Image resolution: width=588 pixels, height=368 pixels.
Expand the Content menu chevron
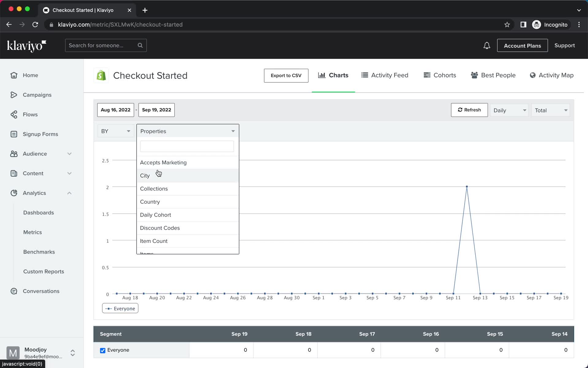pos(70,173)
